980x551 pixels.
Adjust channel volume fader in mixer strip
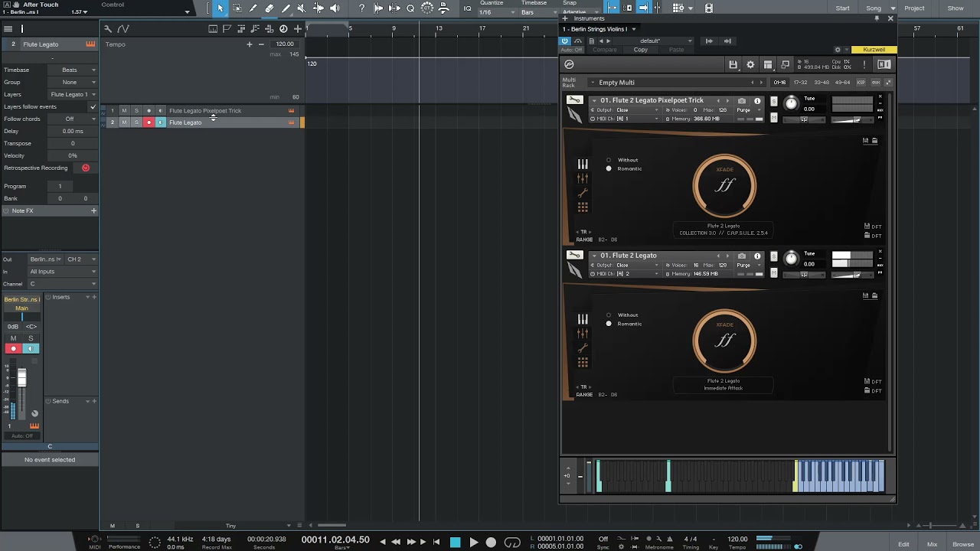click(x=21, y=377)
